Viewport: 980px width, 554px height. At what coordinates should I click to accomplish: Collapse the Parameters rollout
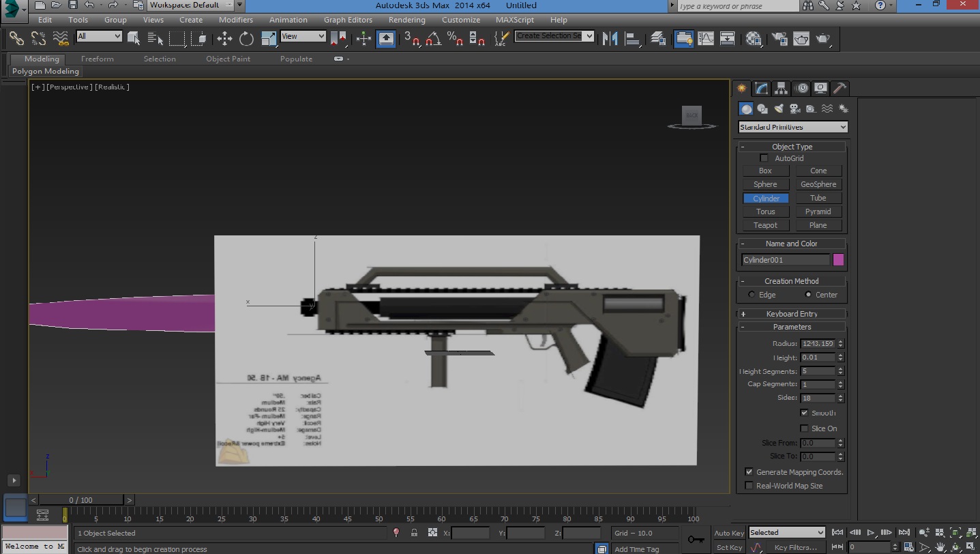(x=792, y=327)
